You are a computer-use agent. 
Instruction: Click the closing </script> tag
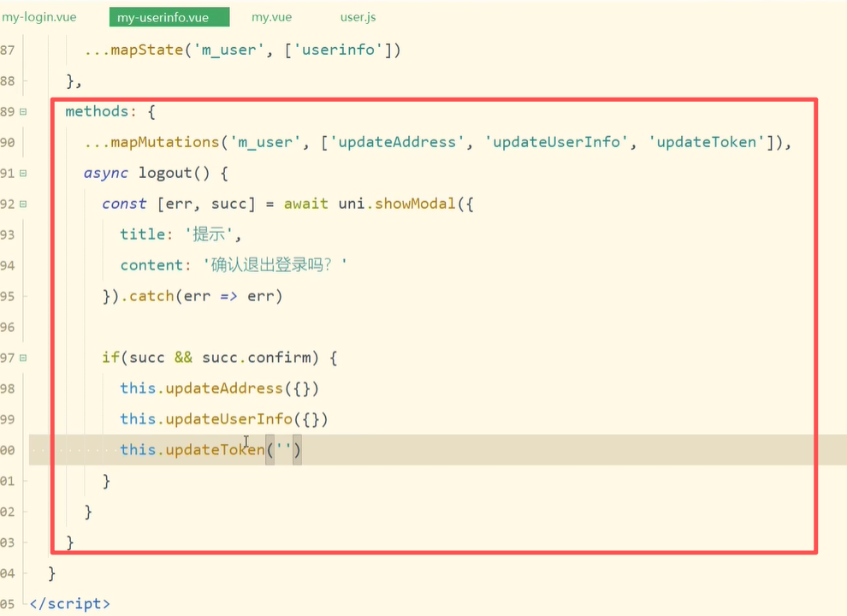tap(69, 603)
